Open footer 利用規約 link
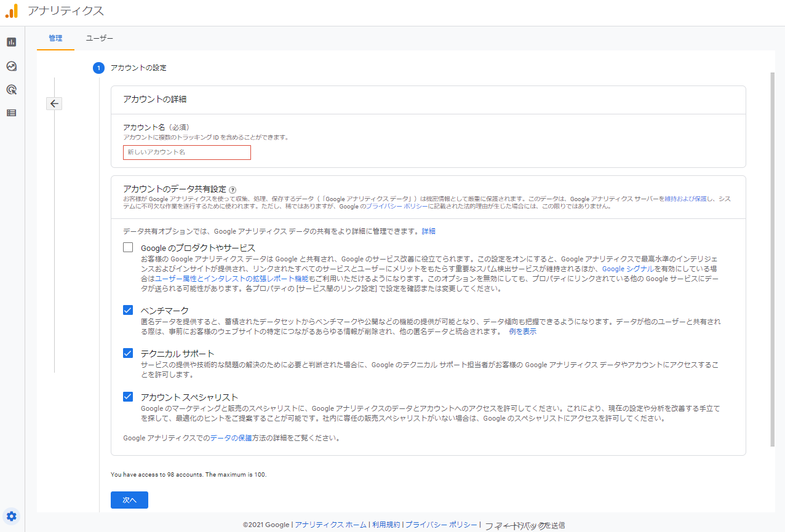The width and height of the screenshot is (785, 532). (386, 525)
